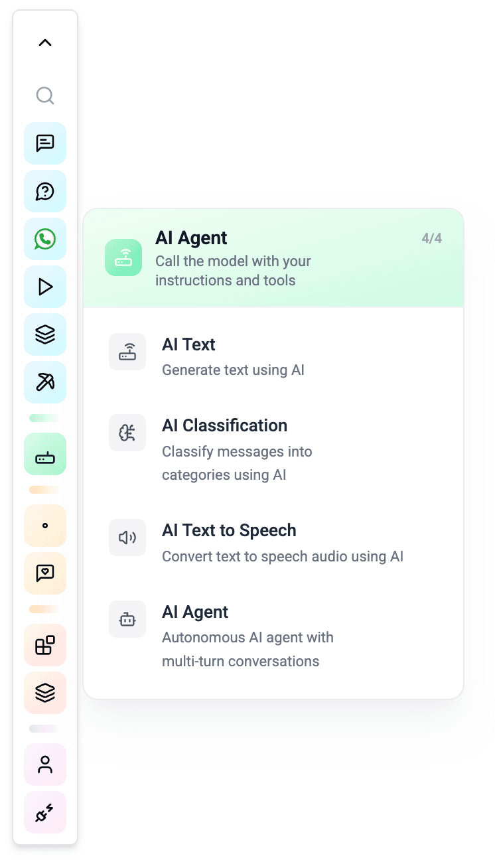Click the blocks grid icon

coord(45,645)
